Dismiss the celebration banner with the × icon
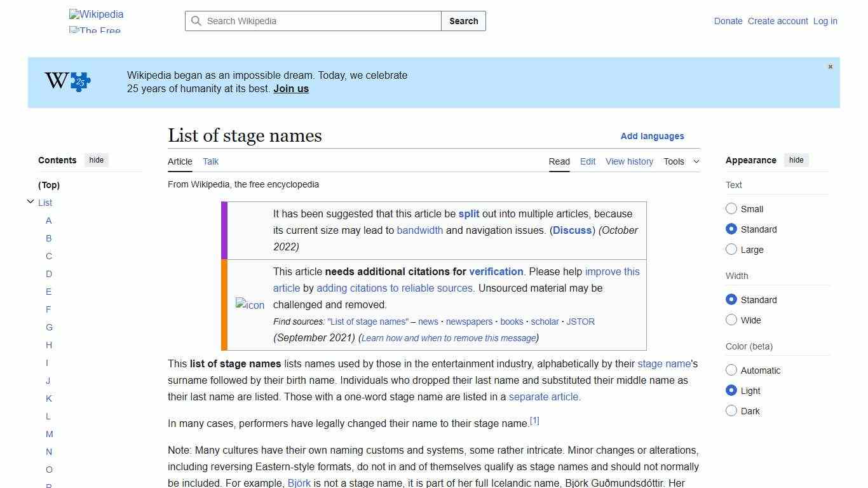The height and width of the screenshot is (488, 868). [x=830, y=66]
